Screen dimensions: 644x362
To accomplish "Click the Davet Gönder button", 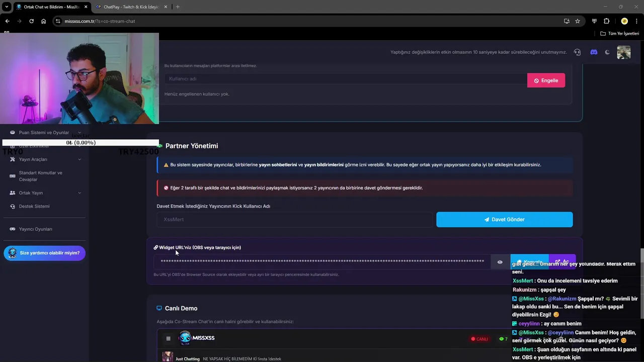I will [x=505, y=219].
